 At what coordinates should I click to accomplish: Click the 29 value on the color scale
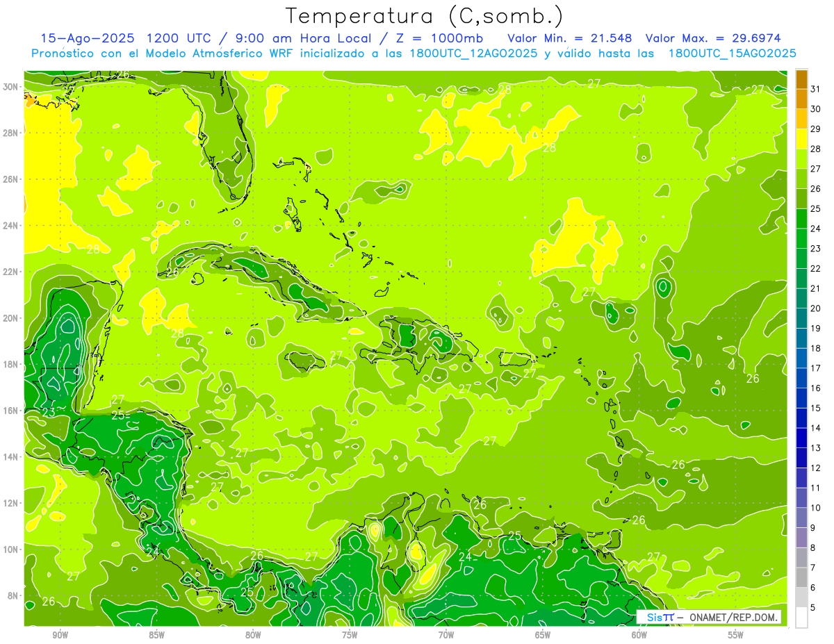[816, 129]
